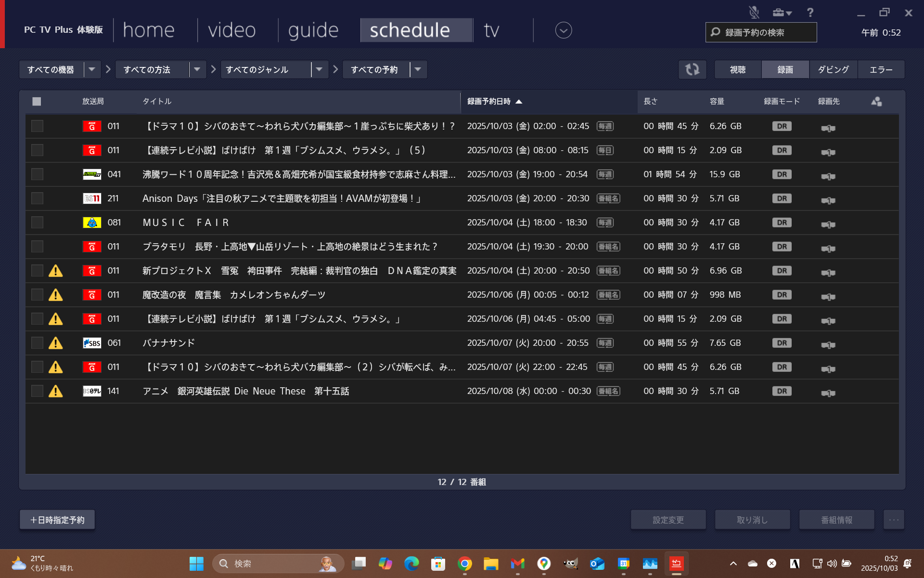
Task: Open the toolbox settings icon menu
Action: (782, 13)
